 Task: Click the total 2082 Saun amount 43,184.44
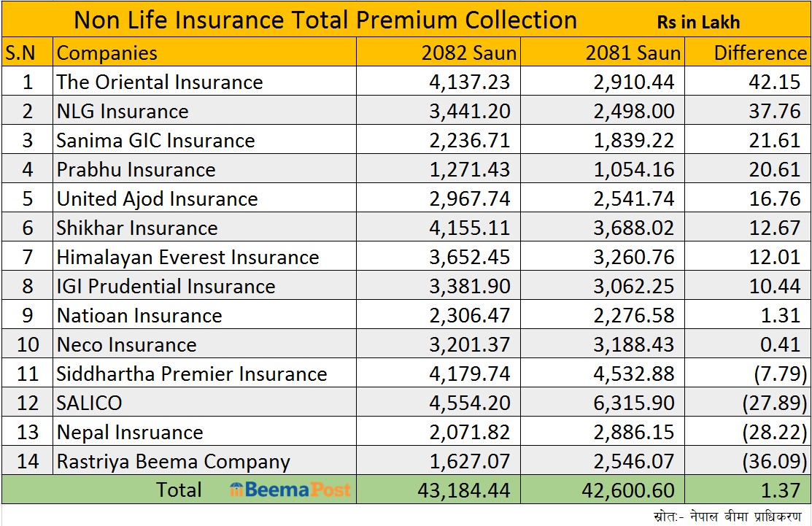(463, 490)
